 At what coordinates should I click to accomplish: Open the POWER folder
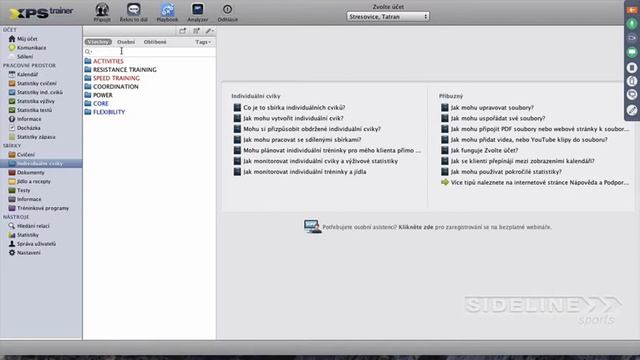point(98,95)
